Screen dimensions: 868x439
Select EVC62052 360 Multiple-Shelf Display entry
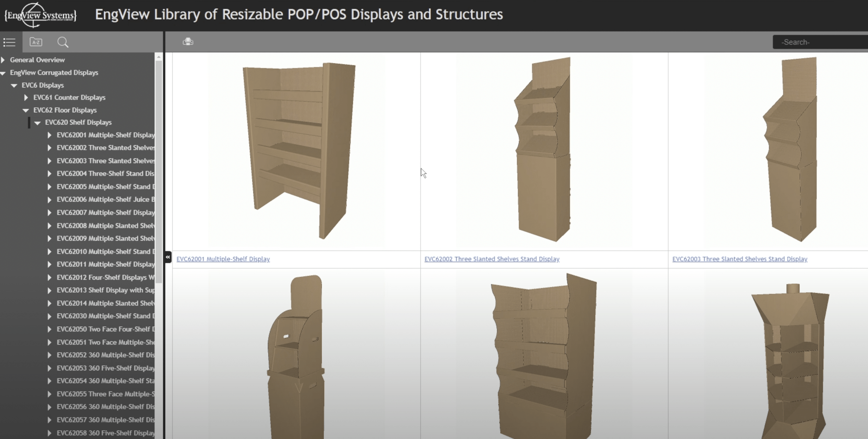click(x=106, y=355)
